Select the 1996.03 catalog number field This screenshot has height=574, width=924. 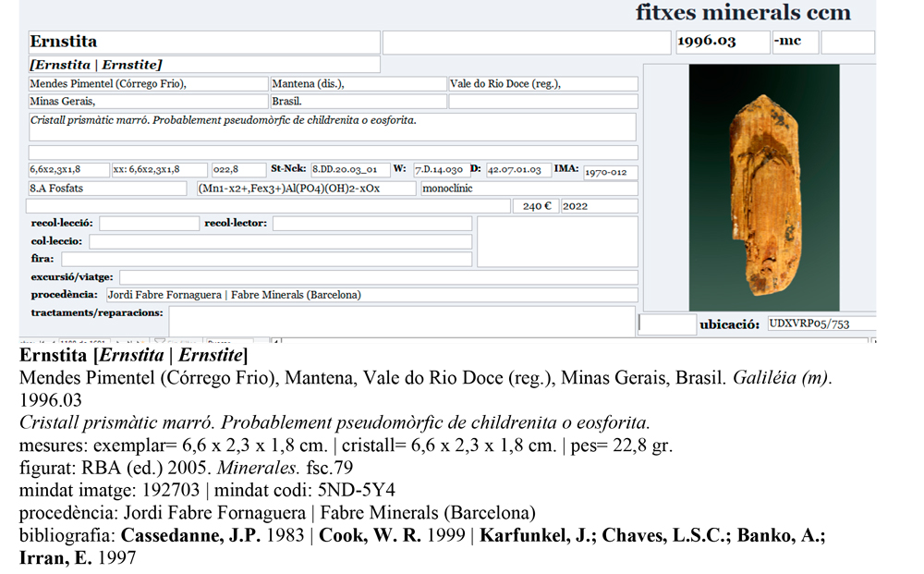[x=721, y=43]
